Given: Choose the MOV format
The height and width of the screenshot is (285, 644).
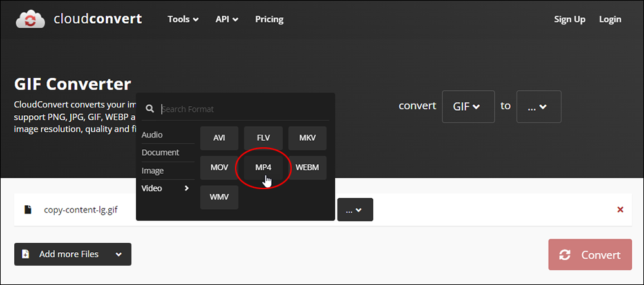Looking at the screenshot, I should point(219,168).
